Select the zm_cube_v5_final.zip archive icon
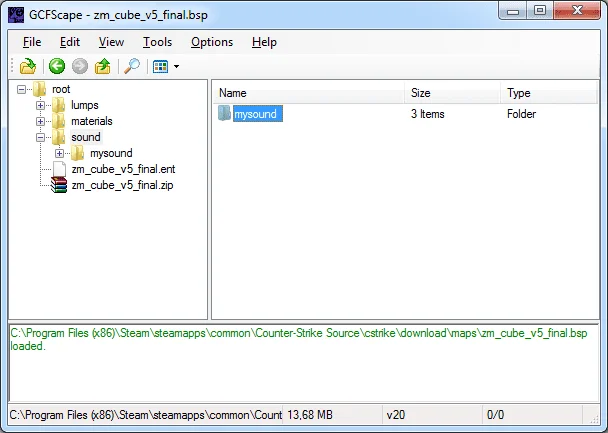Image resolution: width=608 pixels, height=433 pixels. click(x=60, y=185)
